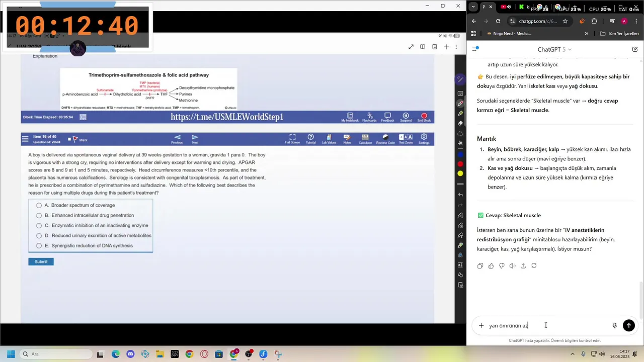This screenshot has height=362, width=644.
Task: Submit the selected answer
Action: point(41,261)
